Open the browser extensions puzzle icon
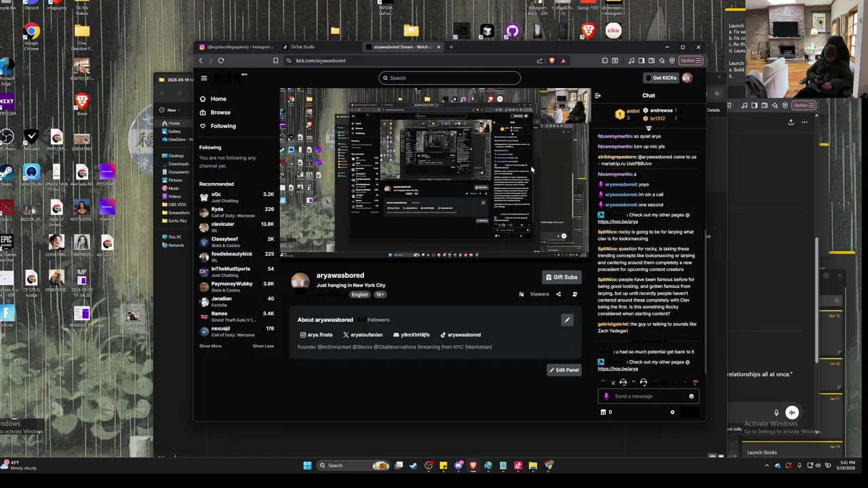 [605, 61]
